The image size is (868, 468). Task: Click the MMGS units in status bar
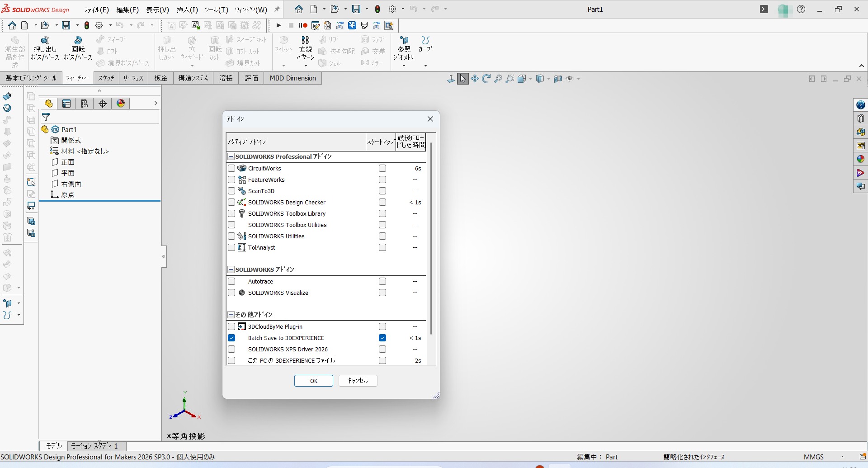(814, 457)
